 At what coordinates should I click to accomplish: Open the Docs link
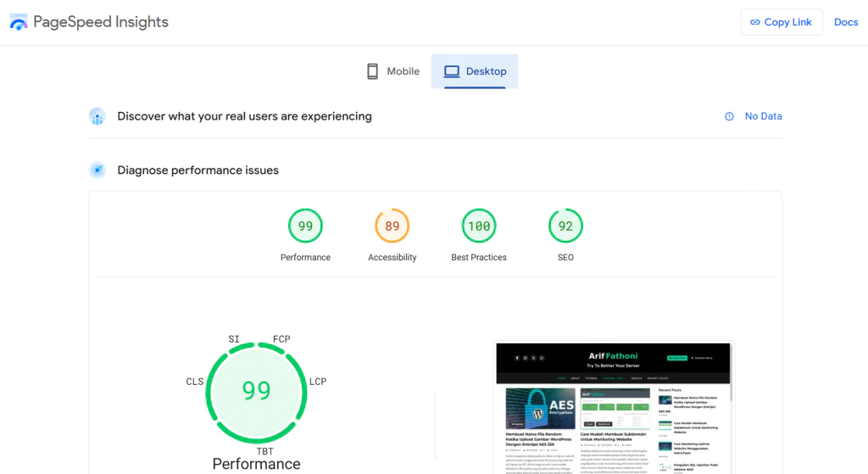pyautogui.click(x=846, y=22)
